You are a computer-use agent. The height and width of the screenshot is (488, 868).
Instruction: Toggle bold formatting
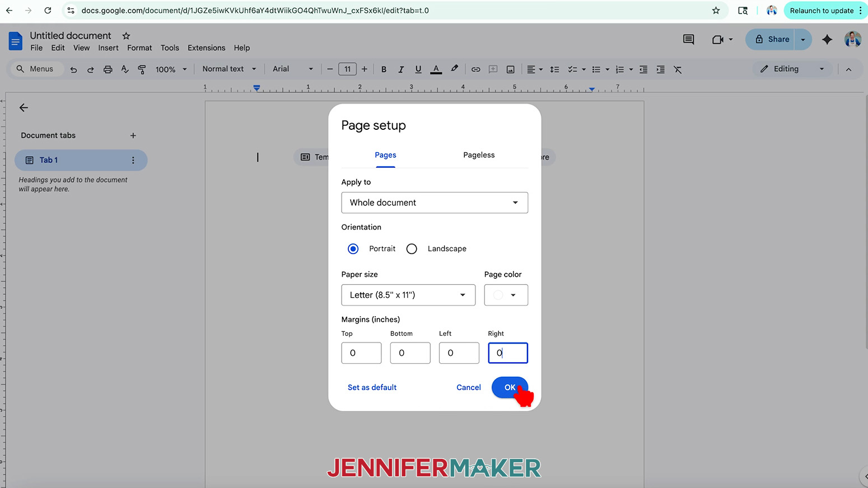(x=384, y=69)
